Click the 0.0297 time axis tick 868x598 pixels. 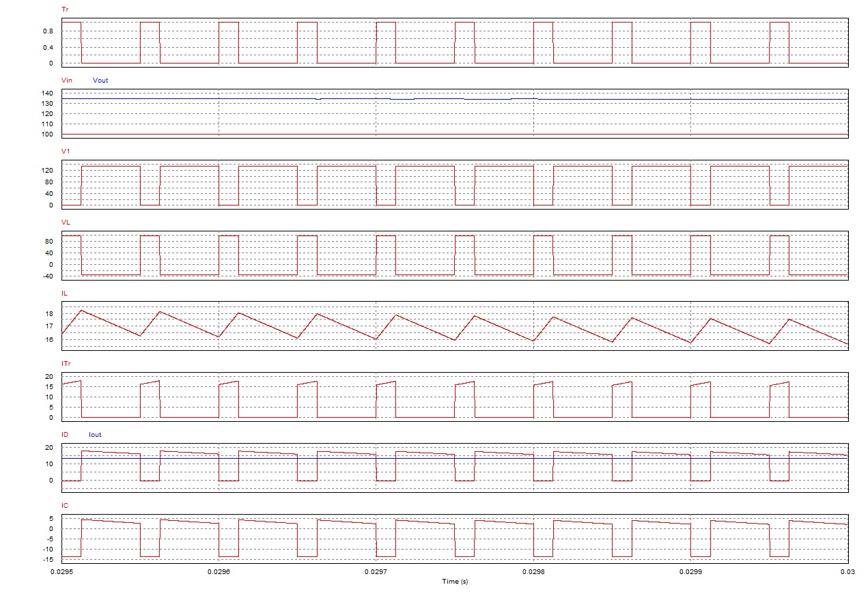[x=376, y=572]
